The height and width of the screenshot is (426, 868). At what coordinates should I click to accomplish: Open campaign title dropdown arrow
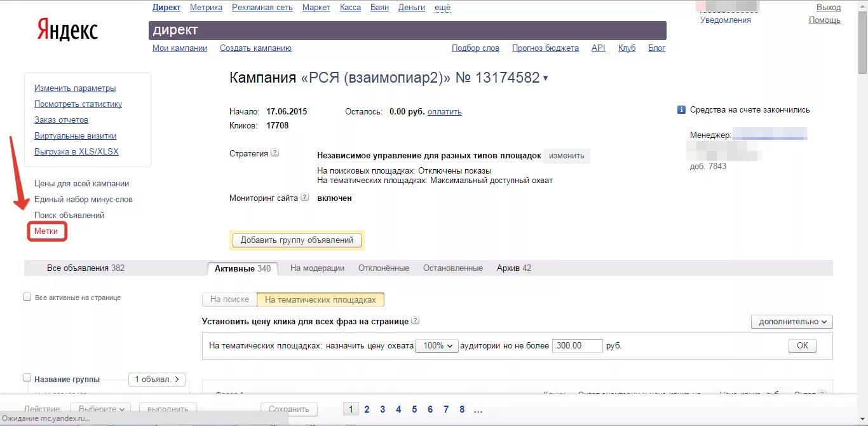coord(545,79)
